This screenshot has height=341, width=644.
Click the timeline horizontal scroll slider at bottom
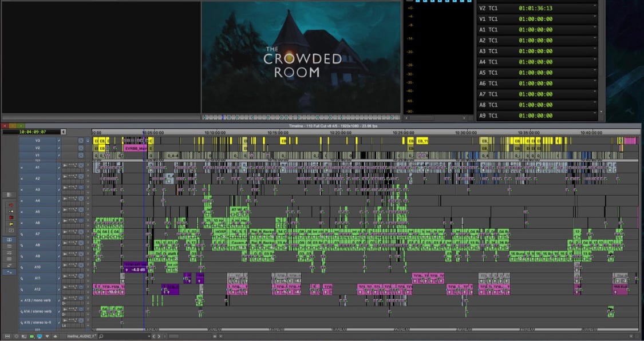click(x=173, y=336)
